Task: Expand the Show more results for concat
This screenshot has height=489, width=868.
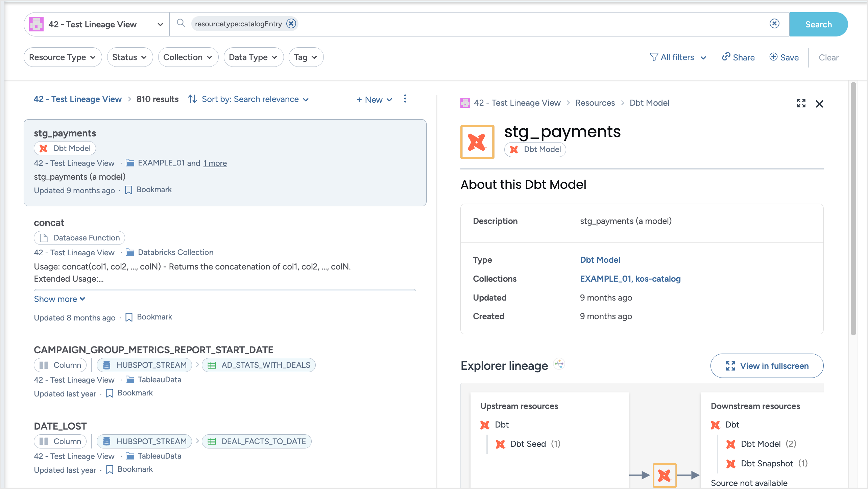Action: point(58,299)
